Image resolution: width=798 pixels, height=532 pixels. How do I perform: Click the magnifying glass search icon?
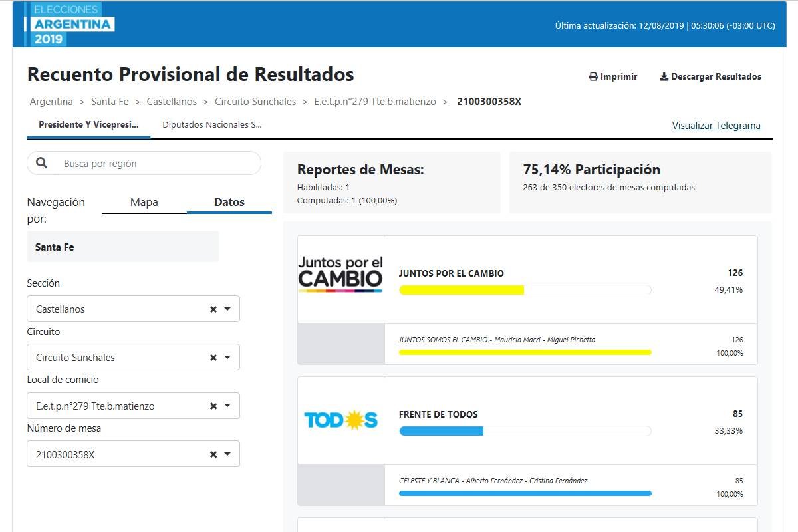click(42, 163)
